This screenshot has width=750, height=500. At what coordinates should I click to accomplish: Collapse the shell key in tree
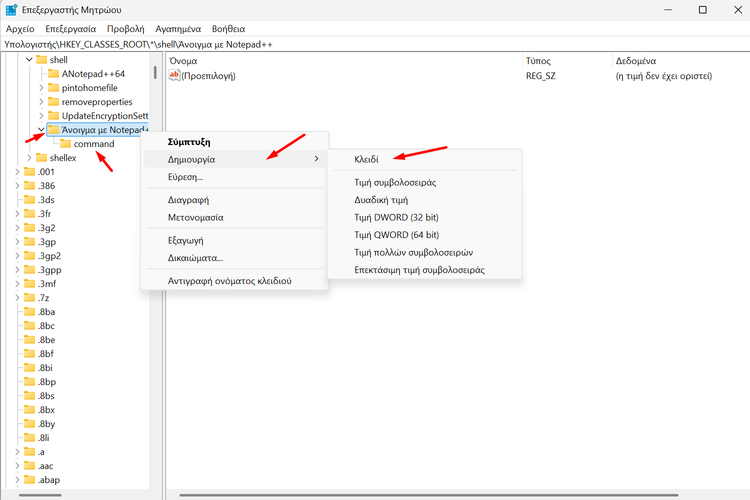(29, 60)
